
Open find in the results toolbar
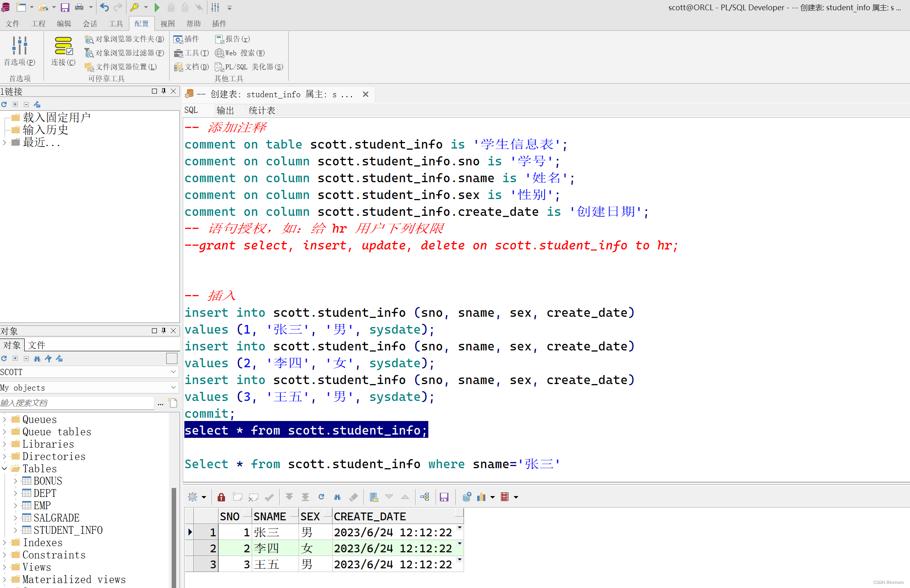coord(337,497)
